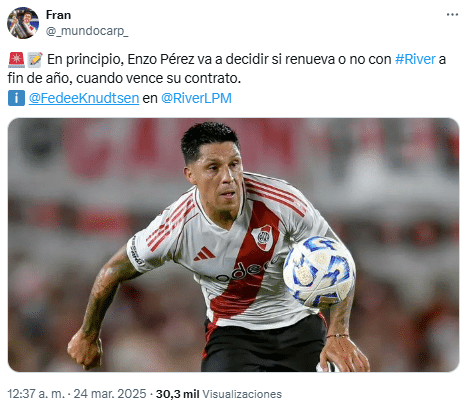Open the @RiverLPM mention link
This screenshot has width=467, height=407.
tap(196, 98)
